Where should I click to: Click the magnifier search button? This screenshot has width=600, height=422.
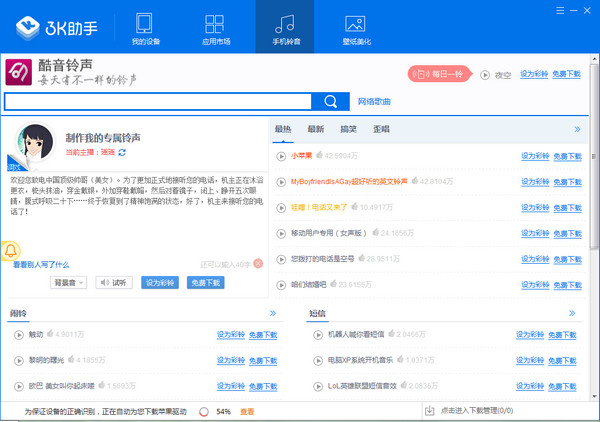tap(329, 101)
